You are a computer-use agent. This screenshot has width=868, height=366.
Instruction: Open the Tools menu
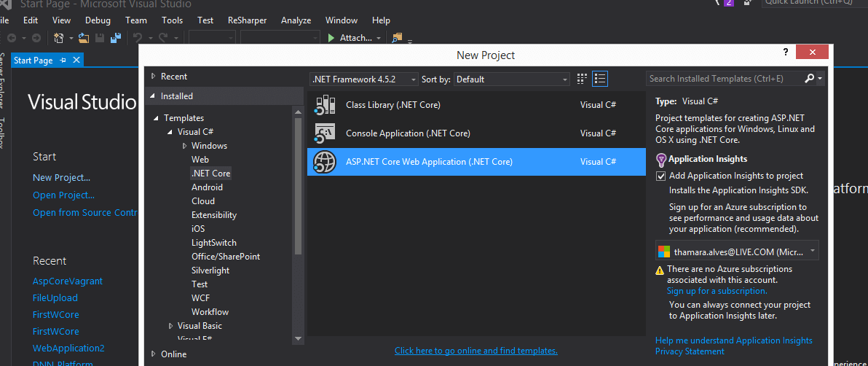point(172,20)
